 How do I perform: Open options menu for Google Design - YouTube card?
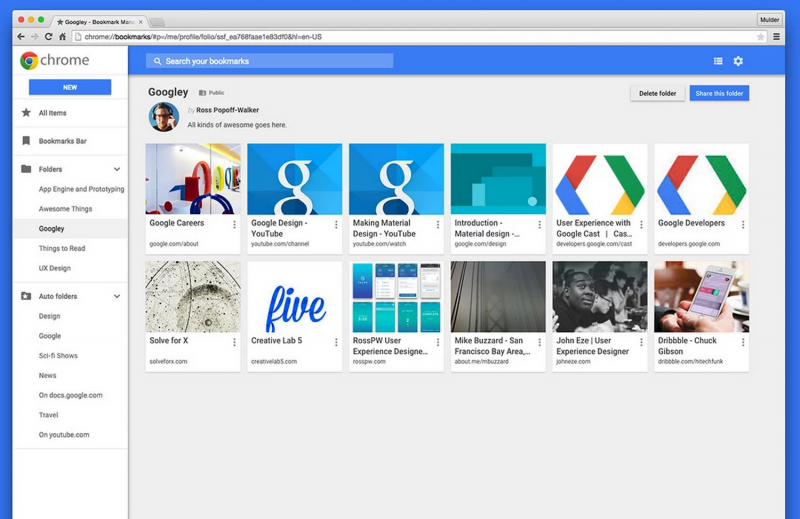pos(336,225)
